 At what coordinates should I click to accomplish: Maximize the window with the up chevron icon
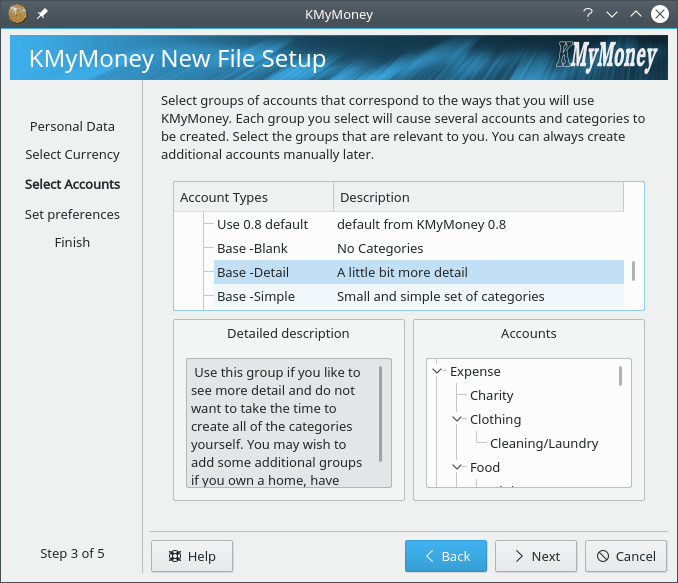[x=636, y=14]
